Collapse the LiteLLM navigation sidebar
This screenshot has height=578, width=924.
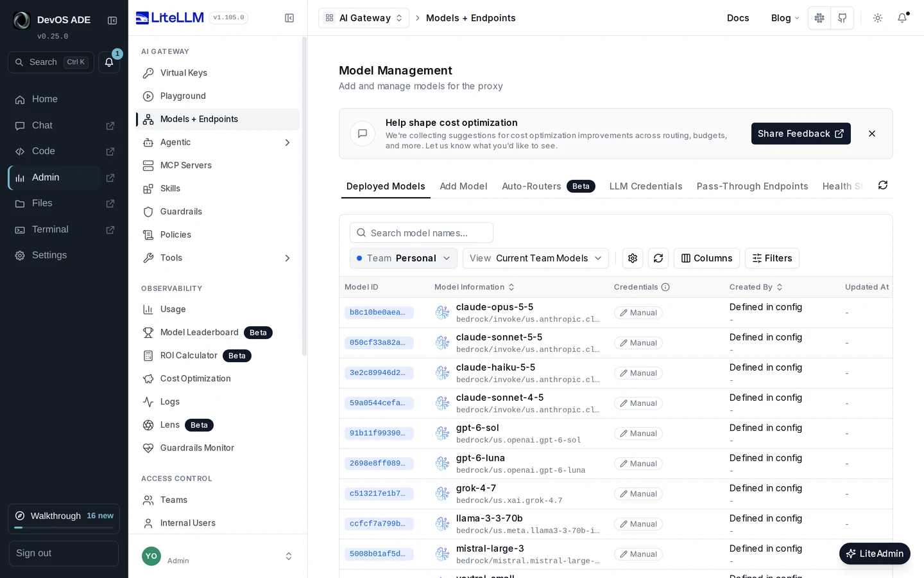click(x=289, y=18)
